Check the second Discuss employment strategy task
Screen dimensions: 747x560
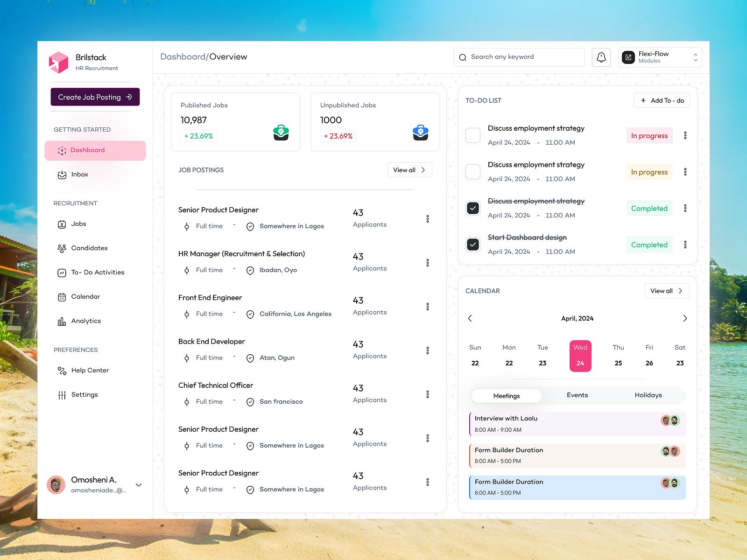(x=472, y=172)
